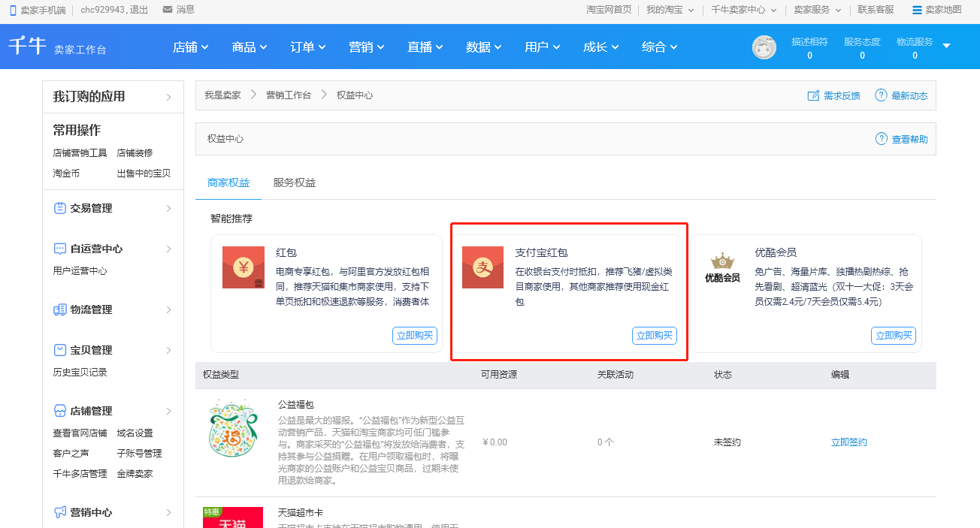Image resolution: width=980 pixels, height=528 pixels.
Task: Click the 天猫超市卡 red thumbnail
Action: (233, 517)
